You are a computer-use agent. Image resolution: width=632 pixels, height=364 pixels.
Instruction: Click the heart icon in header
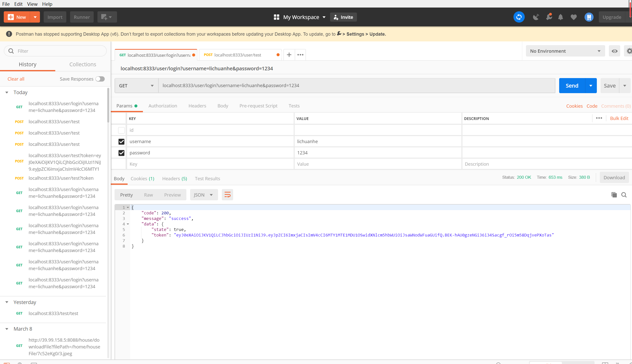(573, 17)
